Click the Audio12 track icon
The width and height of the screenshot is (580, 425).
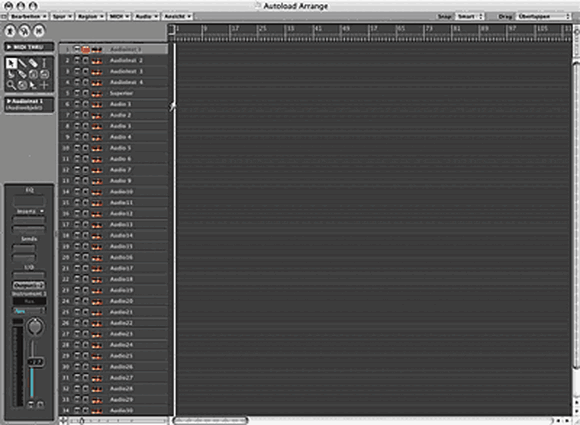click(x=97, y=214)
